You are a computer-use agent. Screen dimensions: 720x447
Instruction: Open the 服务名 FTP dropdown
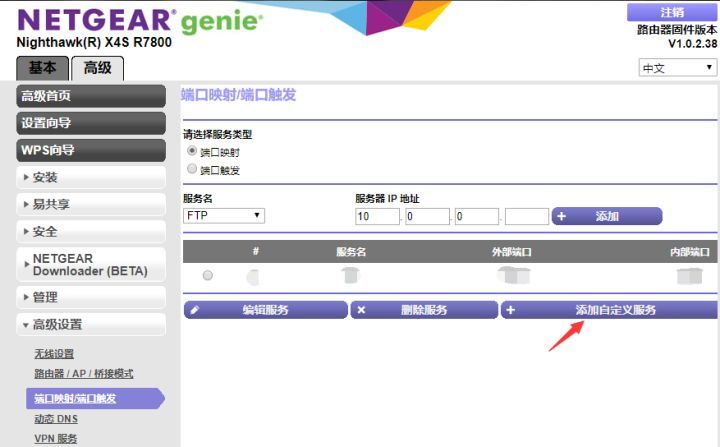point(223,216)
